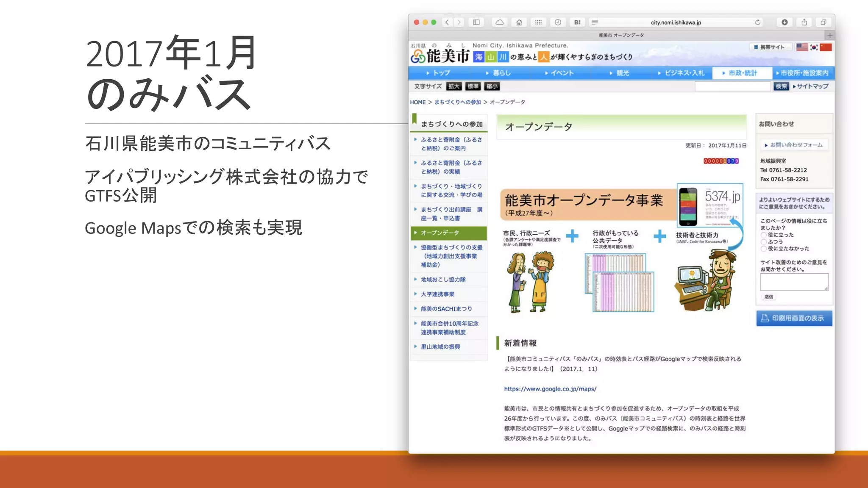Select the ふつう radio option
Screen dimensions: 868x488
pos(764,242)
